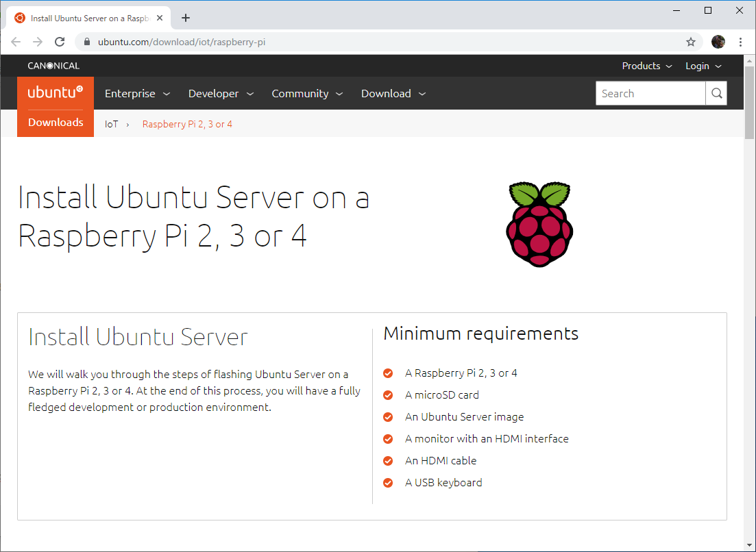
Task: Click the ubuntu logo
Action: click(x=56, y=92)
